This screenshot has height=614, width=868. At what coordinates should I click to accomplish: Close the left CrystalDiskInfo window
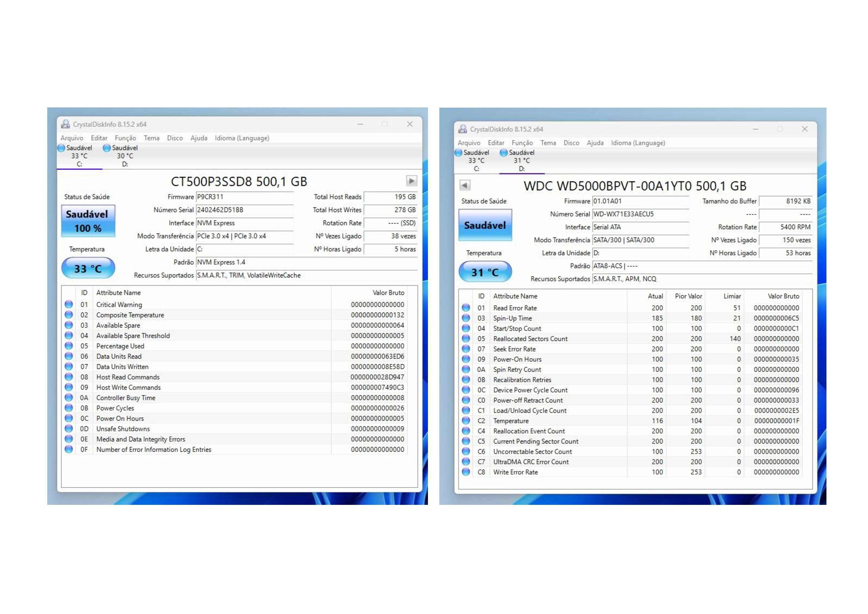pos(409,124)
